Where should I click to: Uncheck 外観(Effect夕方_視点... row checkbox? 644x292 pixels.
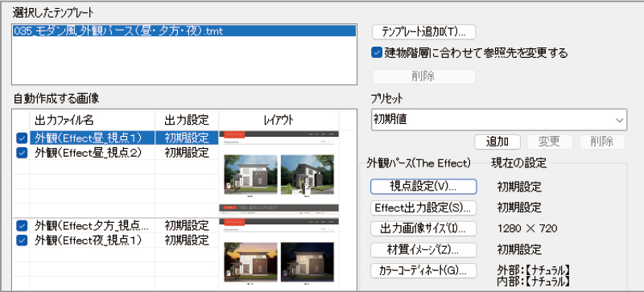22,225
